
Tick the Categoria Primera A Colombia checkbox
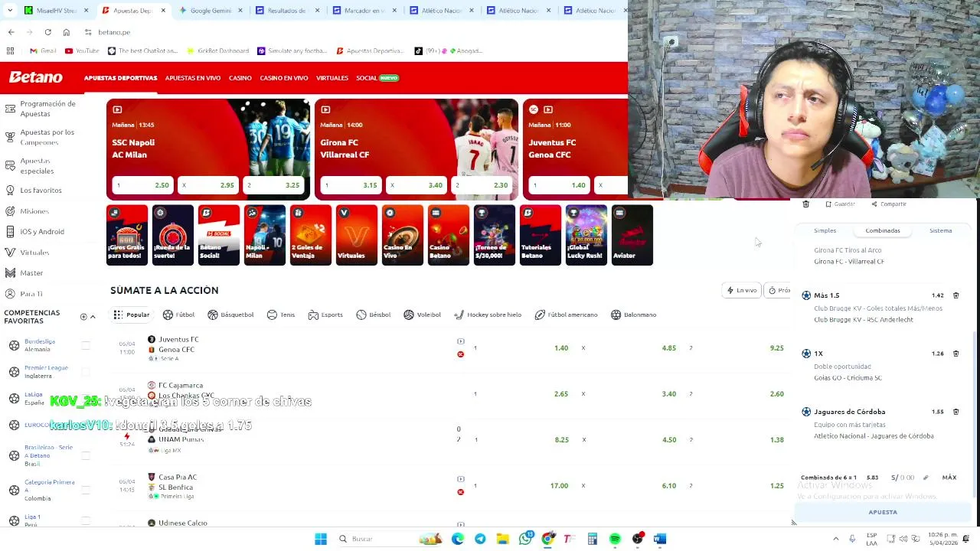point(86,490)
